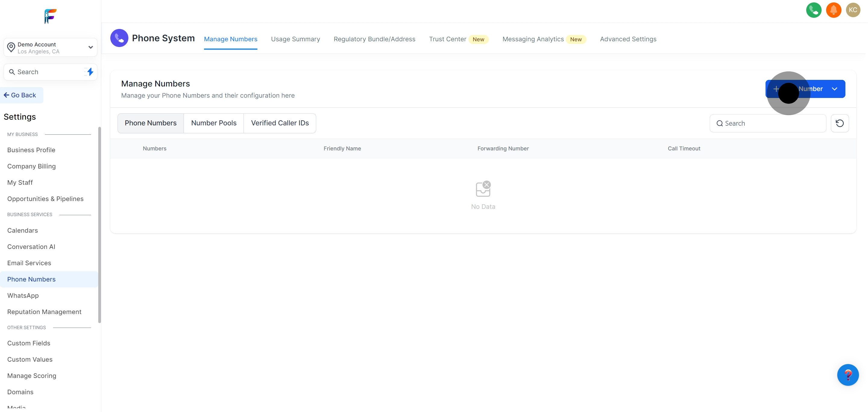The image size is (868, 412).
Task: Open the Add Number dropdown arrow
Action: tap(834, 89)
